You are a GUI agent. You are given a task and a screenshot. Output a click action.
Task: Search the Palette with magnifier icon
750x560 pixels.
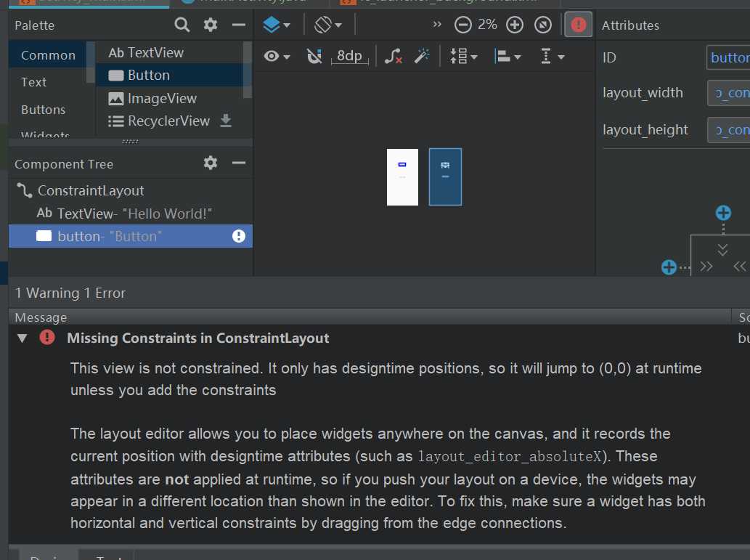[182, 25]
